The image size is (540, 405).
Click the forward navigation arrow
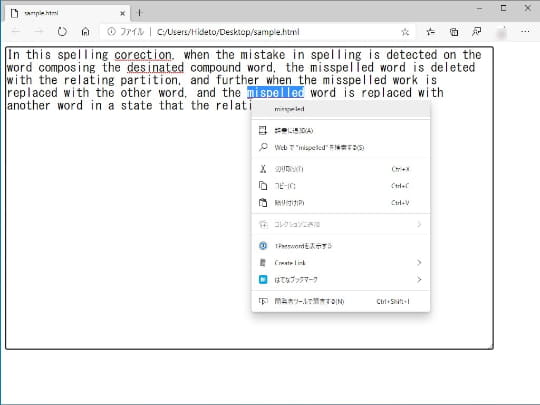(39, 32)
